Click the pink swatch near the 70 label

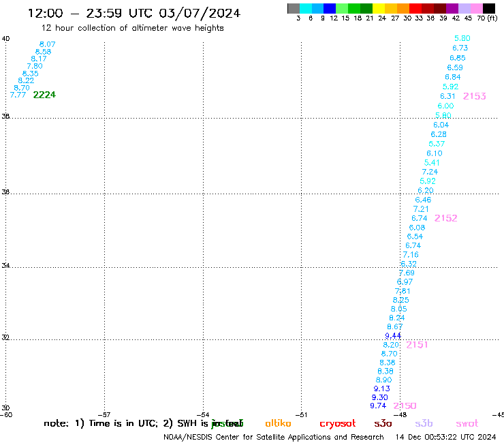point(477,8)
